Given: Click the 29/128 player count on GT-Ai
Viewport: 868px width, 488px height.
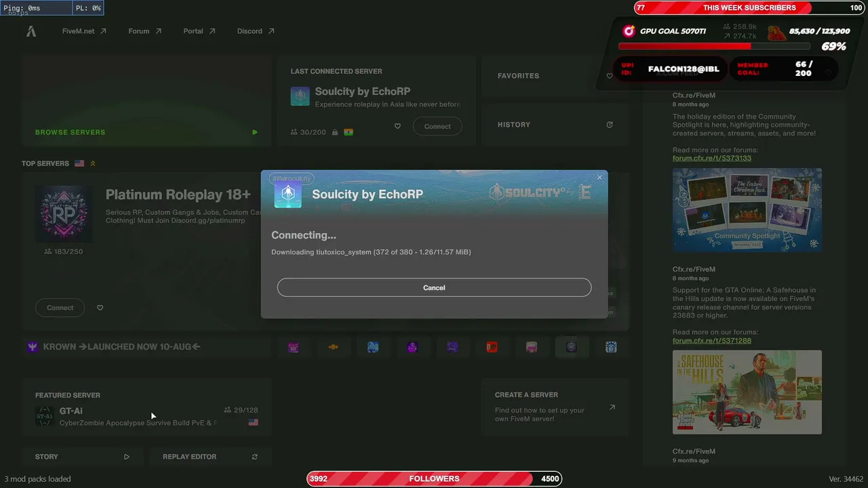Looking at the screenshot, I should (x=241, y=410).
